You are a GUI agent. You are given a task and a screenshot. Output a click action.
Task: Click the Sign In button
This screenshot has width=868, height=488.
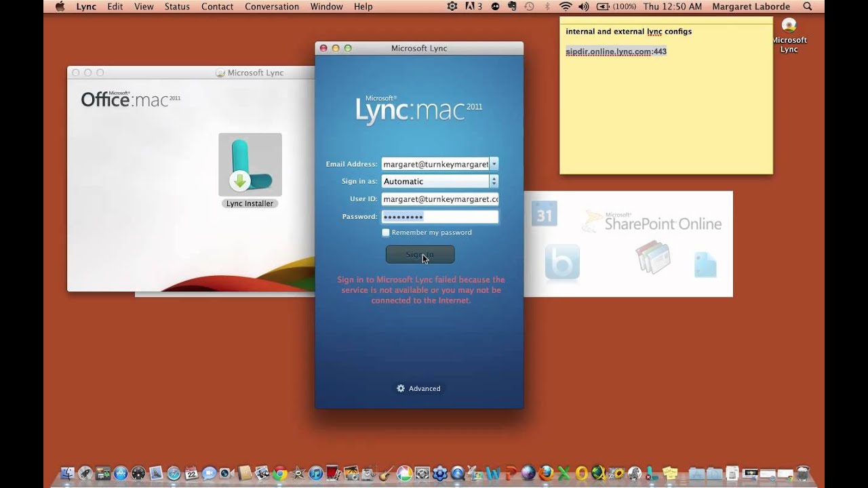pyautogui.click(x=420, y=255)
